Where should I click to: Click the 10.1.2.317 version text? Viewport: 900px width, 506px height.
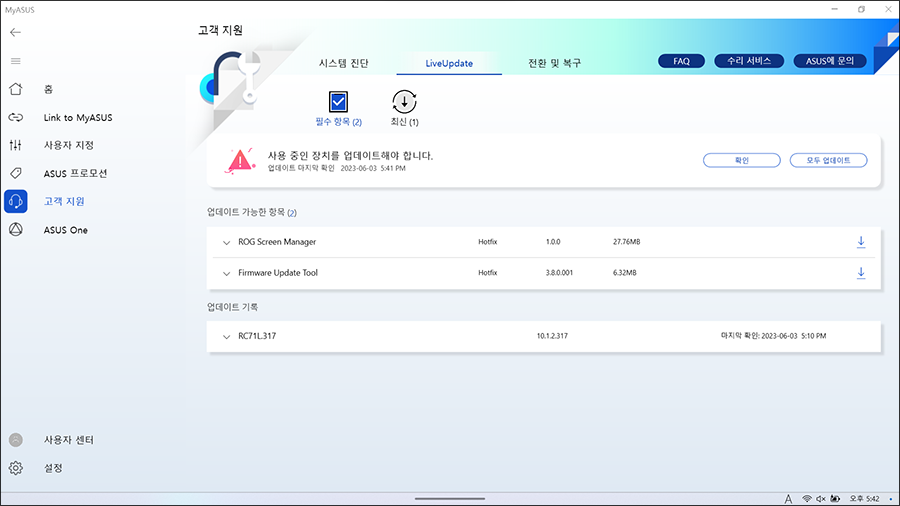click(x=552, y=336)
